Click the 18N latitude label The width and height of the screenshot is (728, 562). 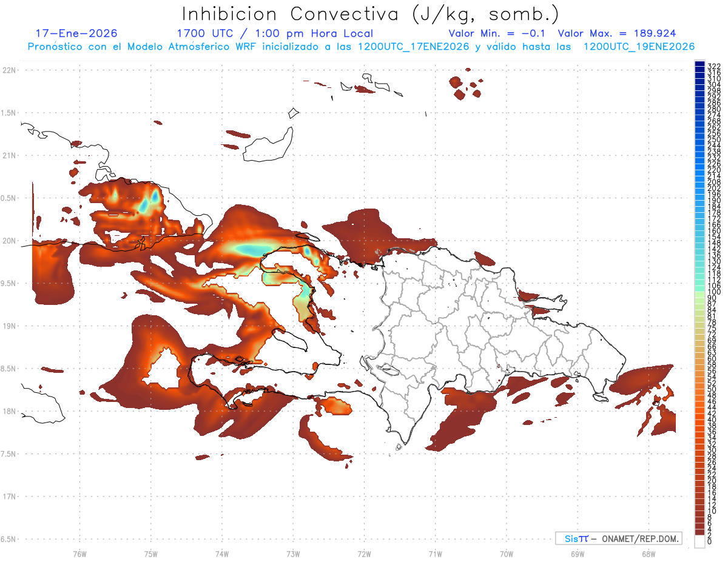tap(10, 411)
